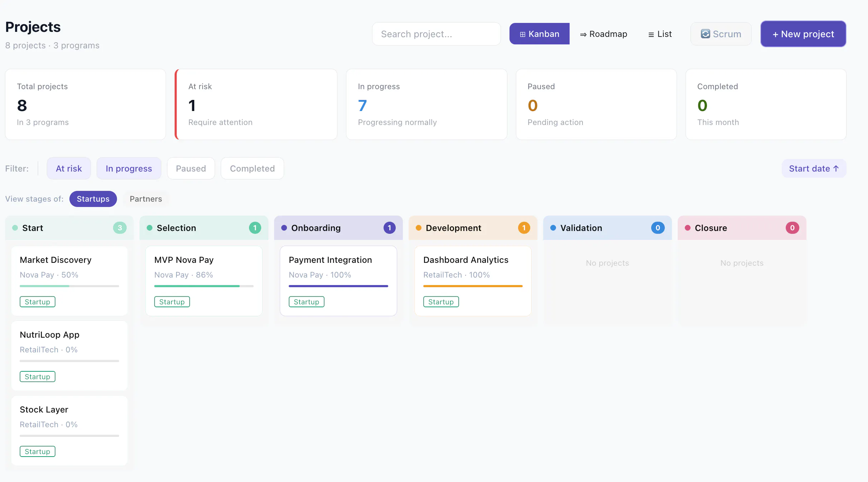The width and height of the screenshot is (868, 482).
Task: Click the Closure column header
Action: click(x=742, y=228)
